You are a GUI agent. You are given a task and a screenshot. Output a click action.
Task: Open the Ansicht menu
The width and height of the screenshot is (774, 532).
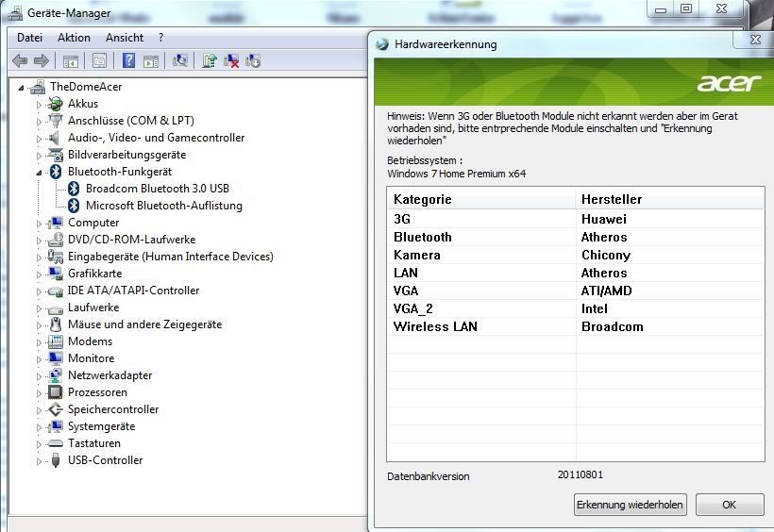125,38
